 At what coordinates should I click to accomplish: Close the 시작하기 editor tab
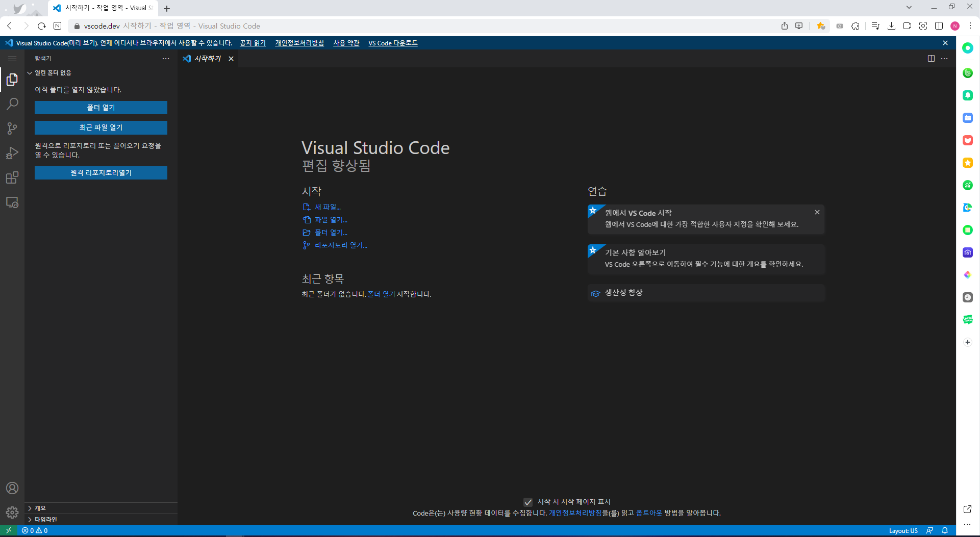coord(231,59)
